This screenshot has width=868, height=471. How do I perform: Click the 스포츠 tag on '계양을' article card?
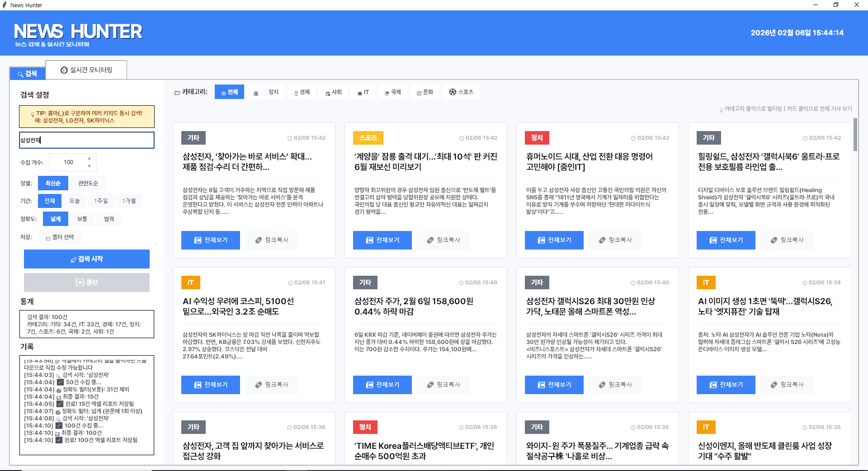click(x=368, y=137)
